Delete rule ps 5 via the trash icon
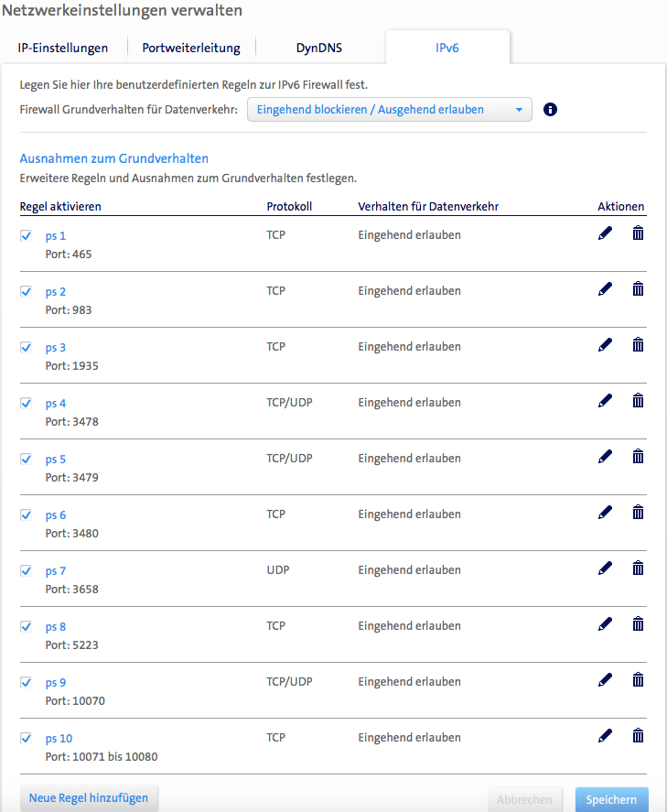Image resolution: width=667 pixels, height=812 pixels. click(x=638, y=457)
